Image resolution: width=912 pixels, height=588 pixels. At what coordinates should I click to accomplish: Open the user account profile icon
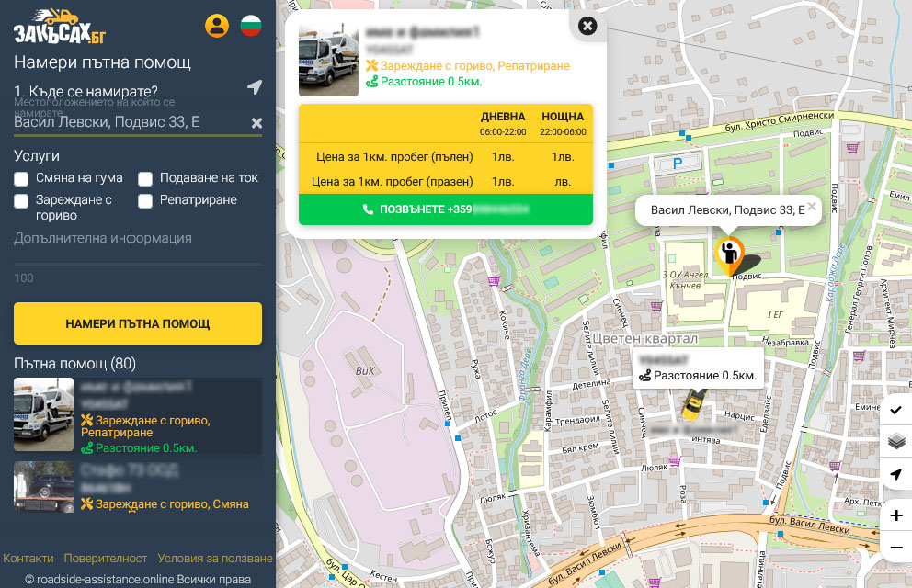pos(217,26)
